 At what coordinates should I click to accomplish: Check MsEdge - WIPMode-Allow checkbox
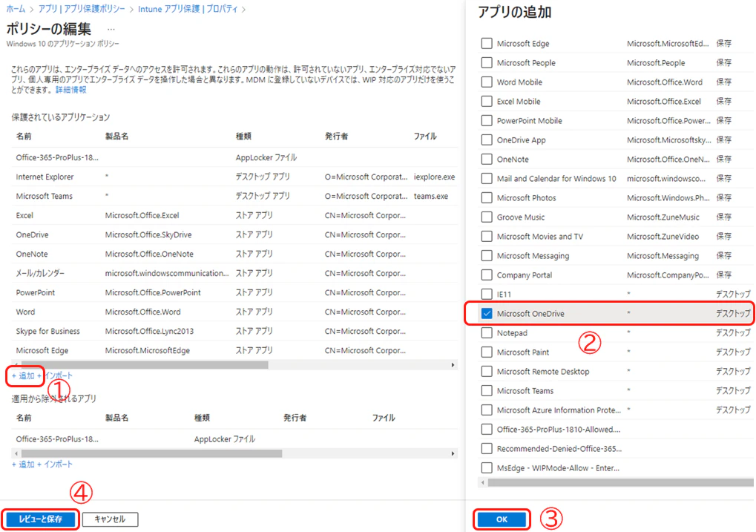click(487, 468)
